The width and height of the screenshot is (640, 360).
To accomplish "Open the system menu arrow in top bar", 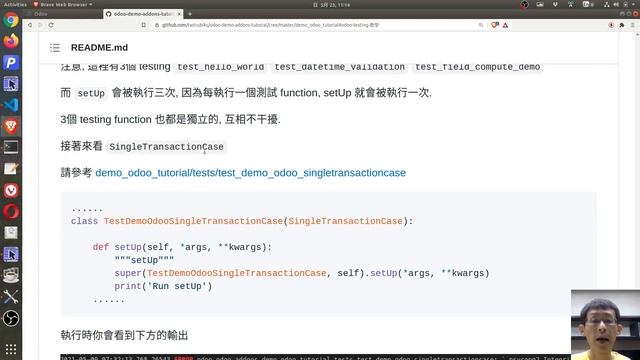I will tap(633, 4).
